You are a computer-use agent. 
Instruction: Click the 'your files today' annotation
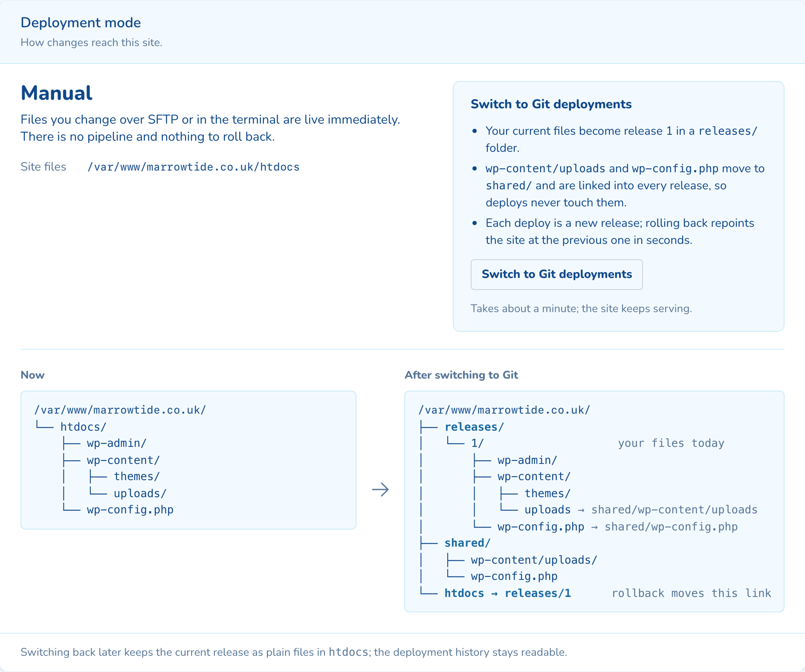(x=671, y=443)
